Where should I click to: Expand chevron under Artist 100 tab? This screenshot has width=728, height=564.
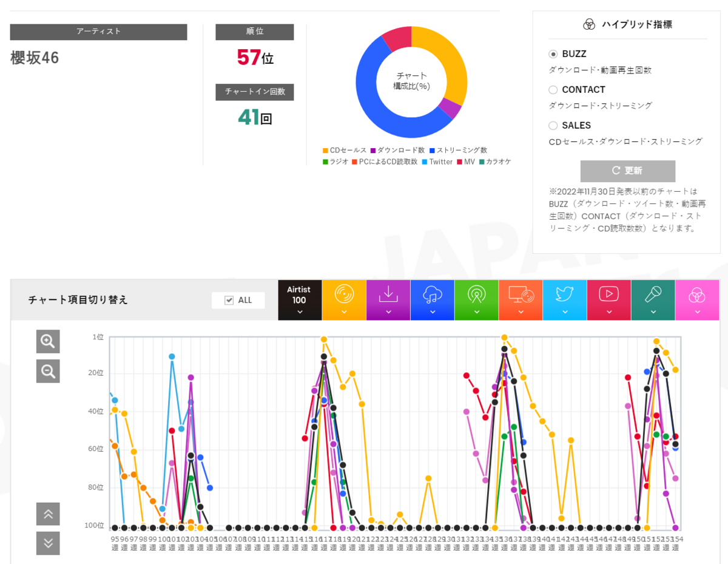click(x=300, y=312)
